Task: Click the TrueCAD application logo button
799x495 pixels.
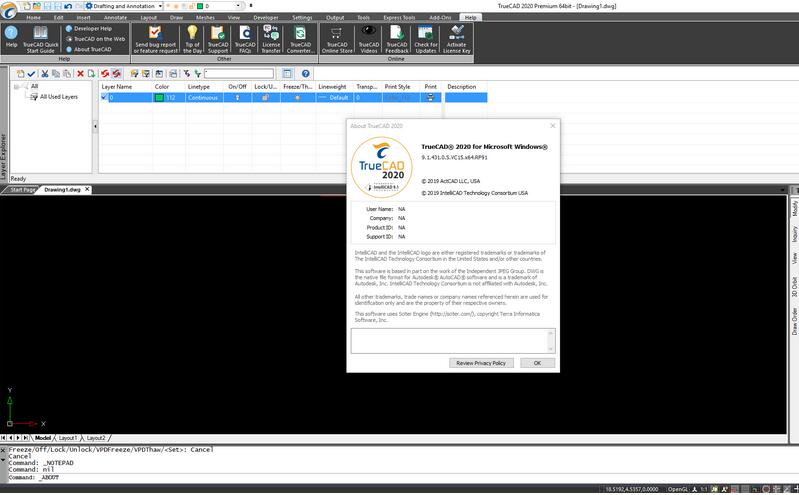Action: coord(8,9)
